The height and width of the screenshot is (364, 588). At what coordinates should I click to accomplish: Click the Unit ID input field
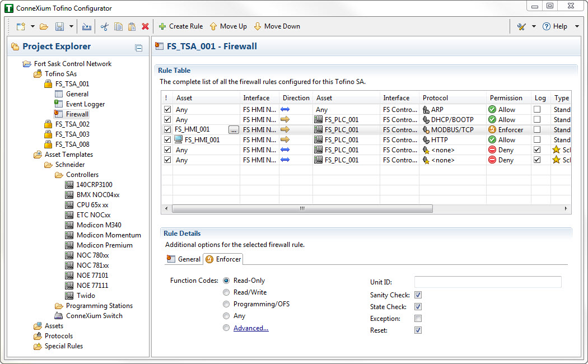pyautogui.click(x=488, y=282)
